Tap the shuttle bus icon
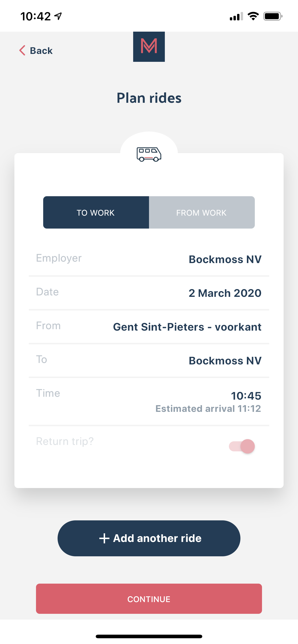 click(149, 154)
